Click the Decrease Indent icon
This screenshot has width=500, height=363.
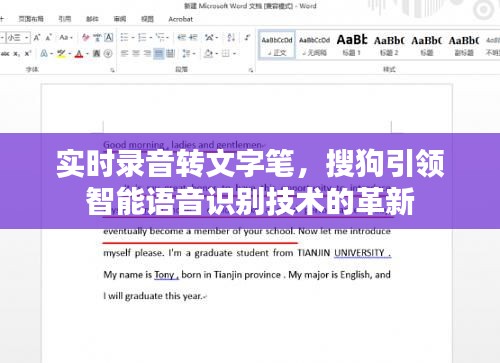[x=181, y=37]
